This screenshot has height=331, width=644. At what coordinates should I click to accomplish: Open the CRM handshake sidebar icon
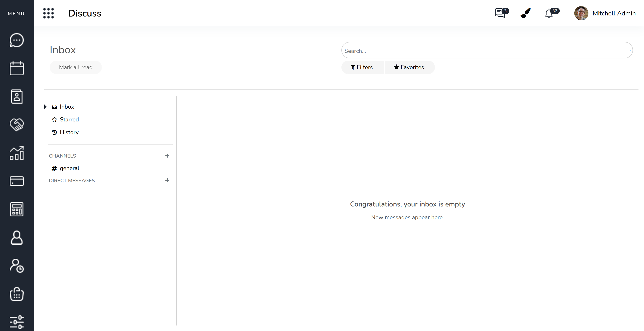pyautogui.click(x=17, y=125)
